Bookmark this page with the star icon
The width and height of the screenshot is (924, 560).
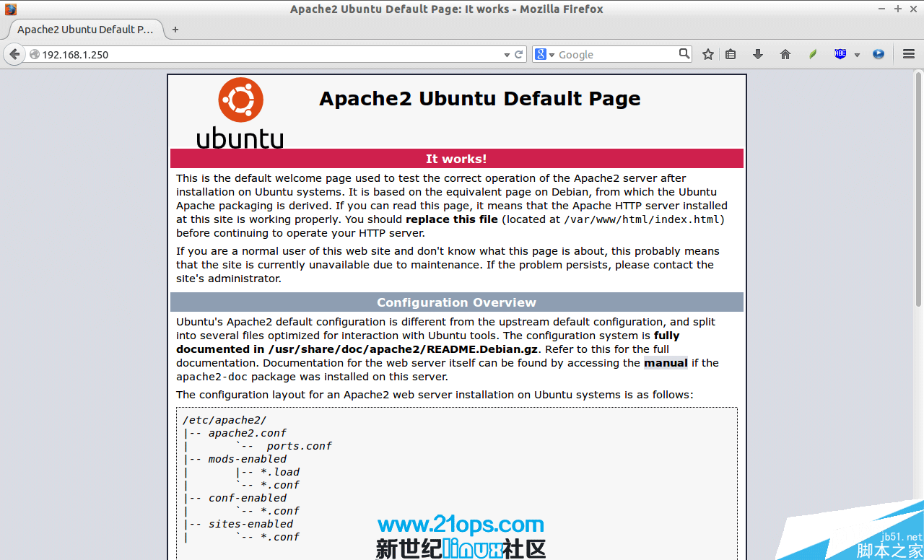tap(708, 54)
